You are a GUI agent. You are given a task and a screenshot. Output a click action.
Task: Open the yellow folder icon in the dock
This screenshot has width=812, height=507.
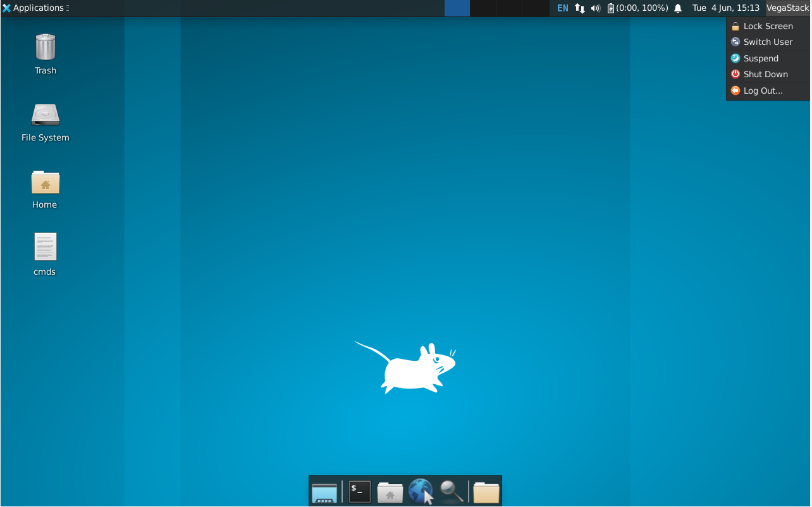(486, 491)
